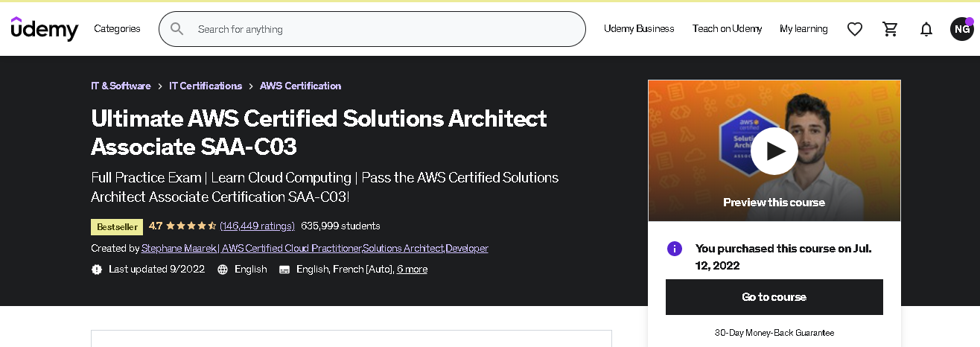Open the My learning menu

[804, 29]
